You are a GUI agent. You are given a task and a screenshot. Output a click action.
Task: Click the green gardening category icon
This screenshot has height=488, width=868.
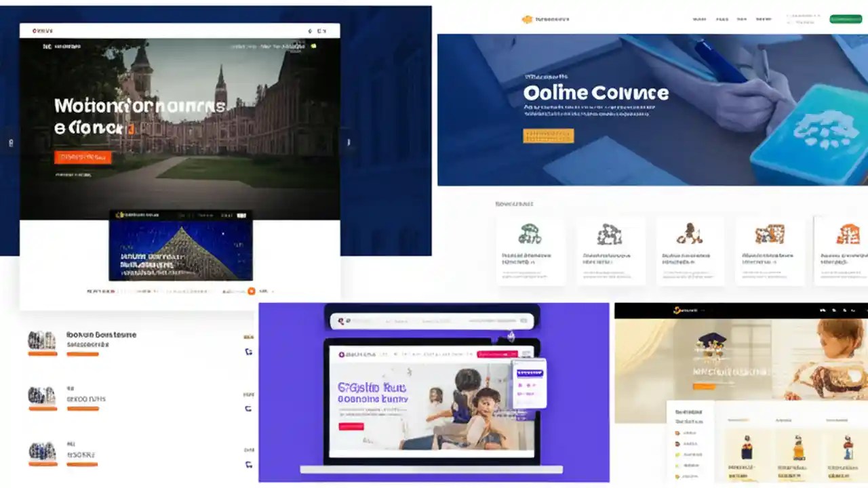[530, 233]
